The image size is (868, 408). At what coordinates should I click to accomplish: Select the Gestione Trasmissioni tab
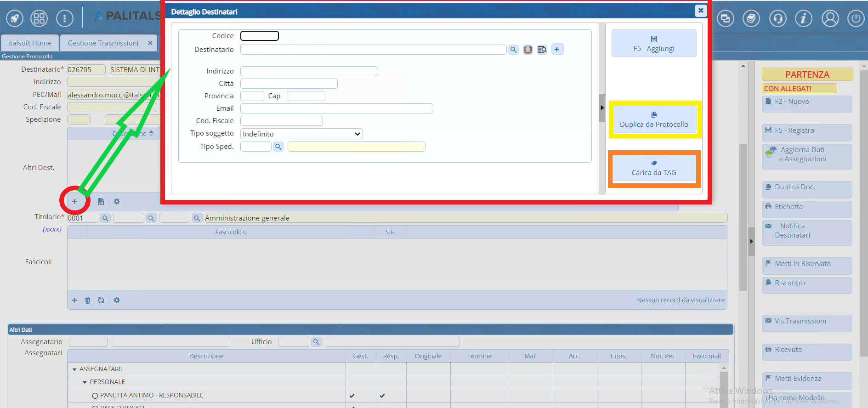pos(103,43)
